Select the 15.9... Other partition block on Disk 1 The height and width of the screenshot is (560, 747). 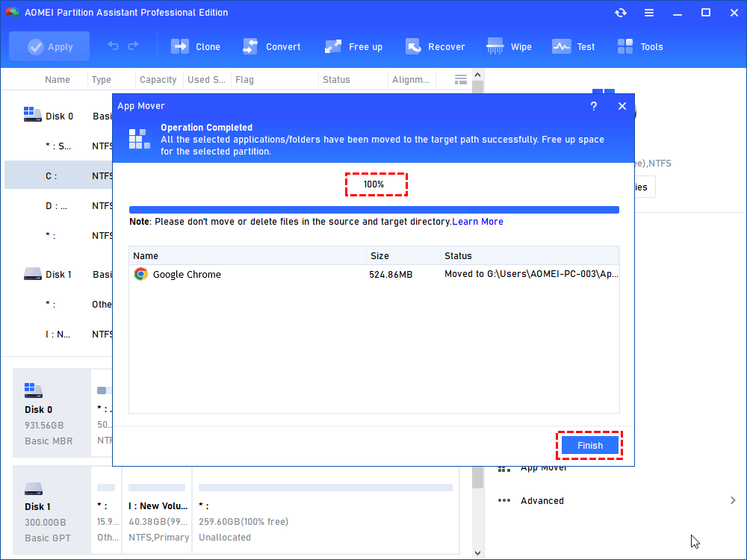pyautogui.click(x=106, y=510)
